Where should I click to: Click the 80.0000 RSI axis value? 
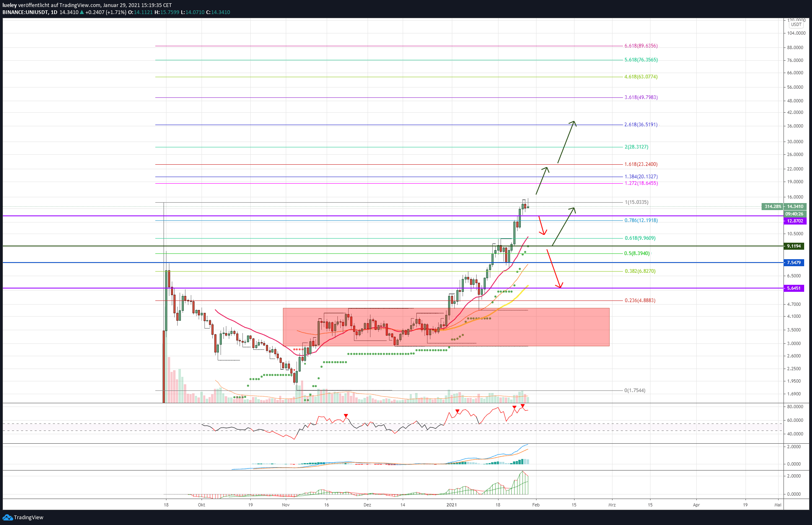click(795, 407)
